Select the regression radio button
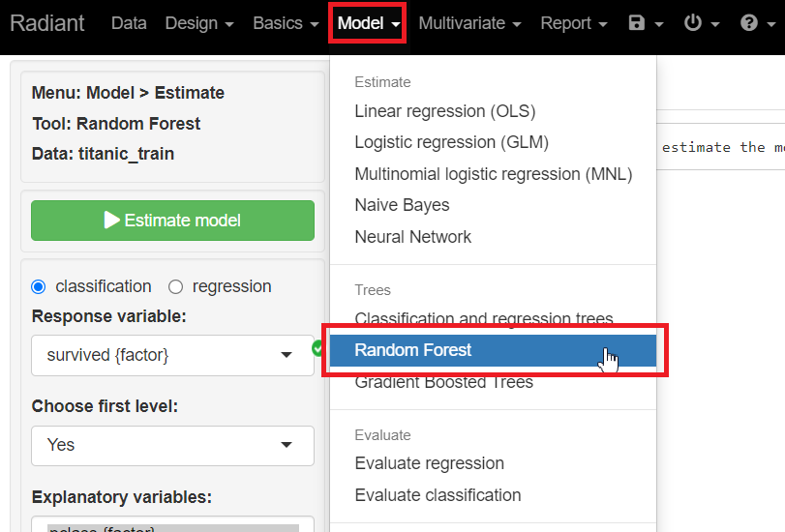Screen dimensions: 785x532 tap(176, 286)
